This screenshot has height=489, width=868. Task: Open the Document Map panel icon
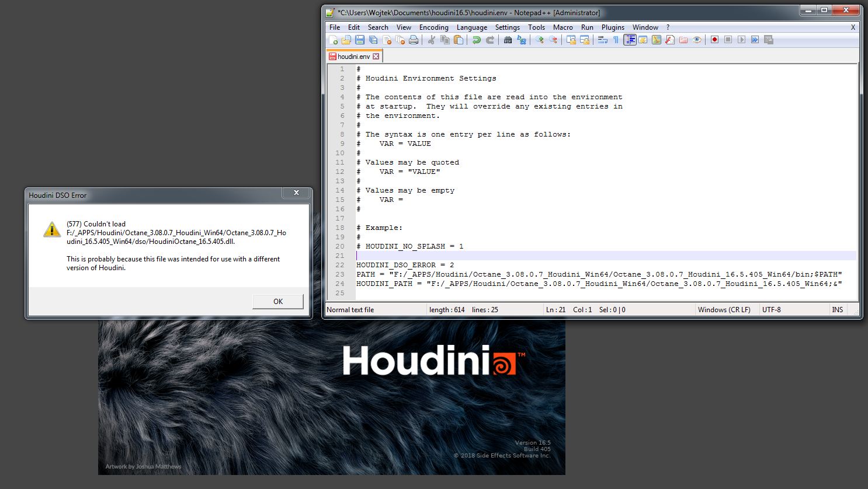tap(657, 40)
